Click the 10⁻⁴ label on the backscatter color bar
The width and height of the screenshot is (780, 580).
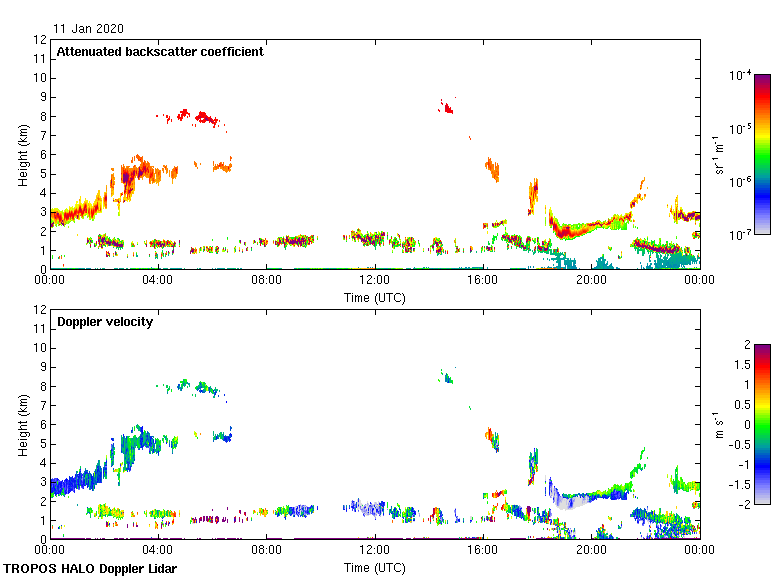(x=741, y=76)
